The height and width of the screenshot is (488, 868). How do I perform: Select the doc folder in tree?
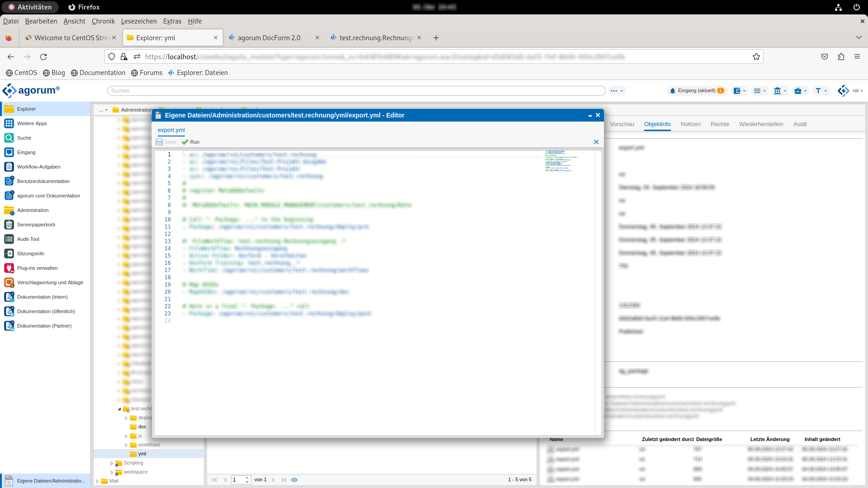pos(142,427)
